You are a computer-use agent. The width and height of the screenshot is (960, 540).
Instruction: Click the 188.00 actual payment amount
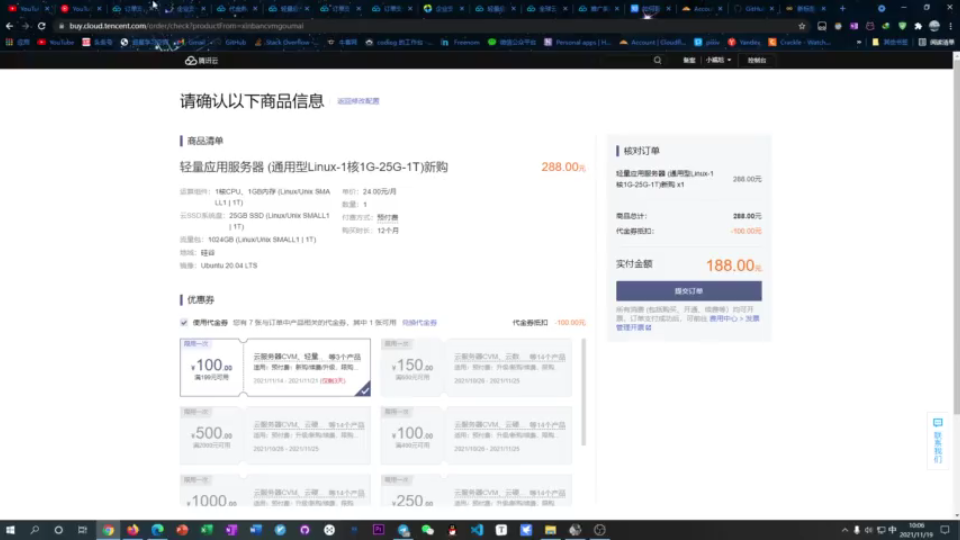733,265
